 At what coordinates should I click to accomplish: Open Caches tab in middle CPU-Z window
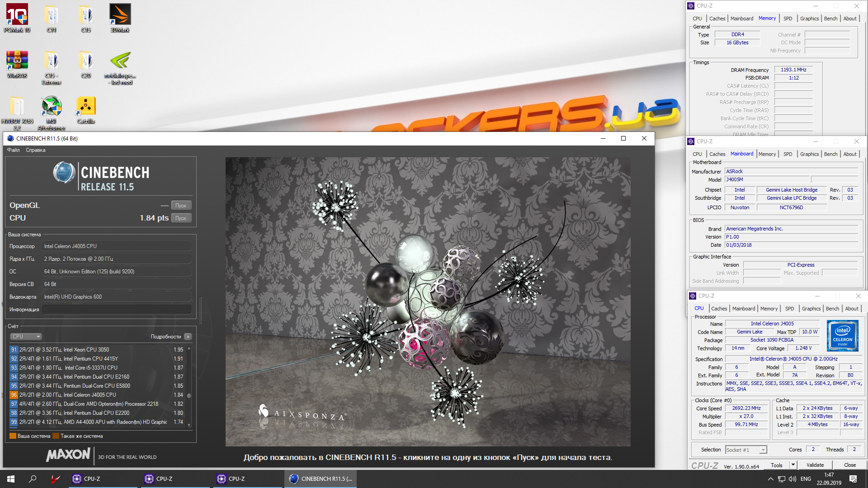click(717, 154)
